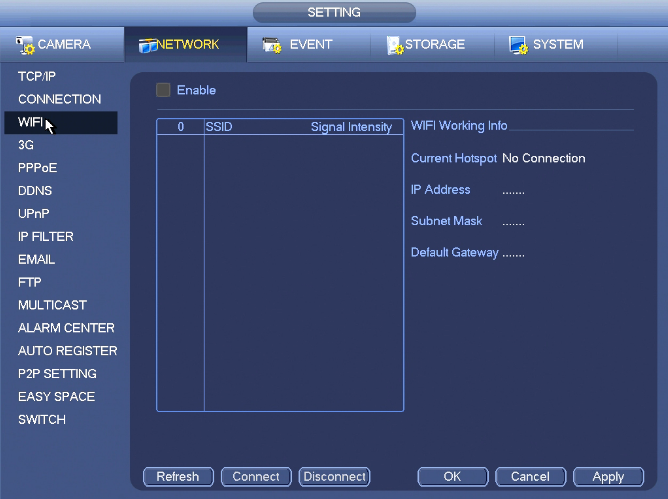Go to the PPPoE settings
Screen dimensions: 668x499
[x=37, y=168]
